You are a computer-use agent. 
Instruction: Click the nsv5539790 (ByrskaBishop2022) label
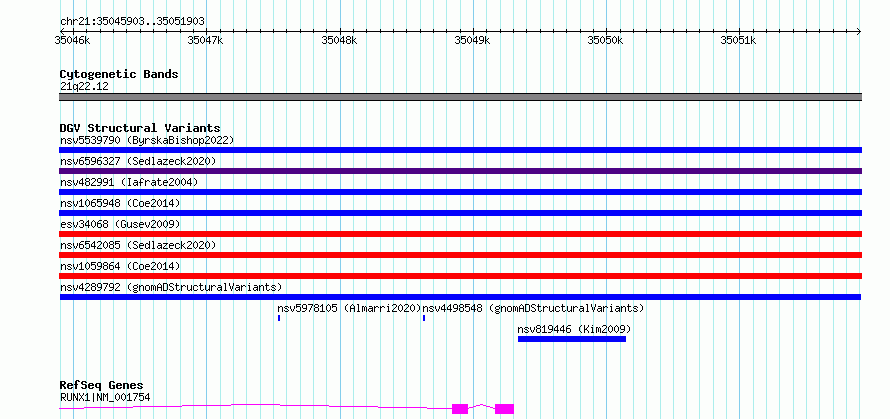(147, 140)
